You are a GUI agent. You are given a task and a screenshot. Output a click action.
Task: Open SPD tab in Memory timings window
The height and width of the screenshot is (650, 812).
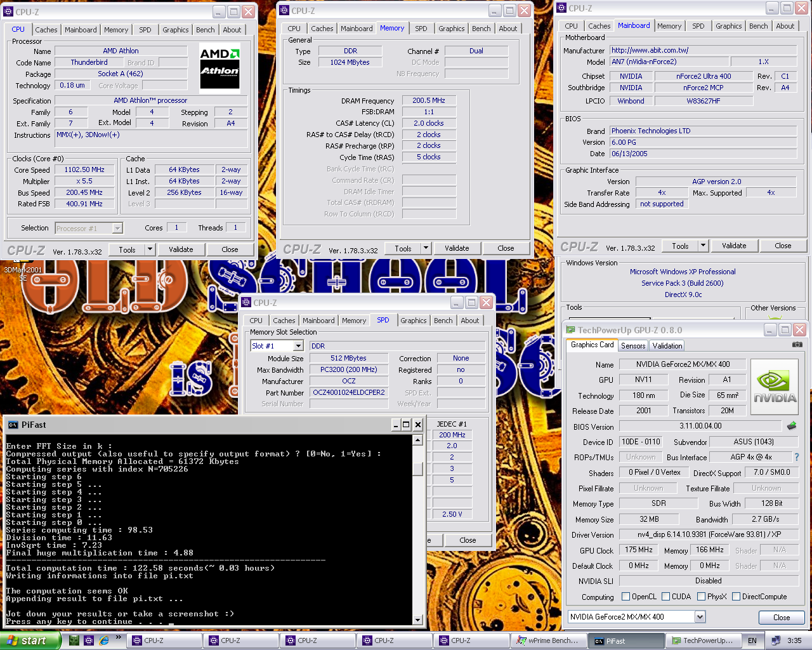pos(421,29)
